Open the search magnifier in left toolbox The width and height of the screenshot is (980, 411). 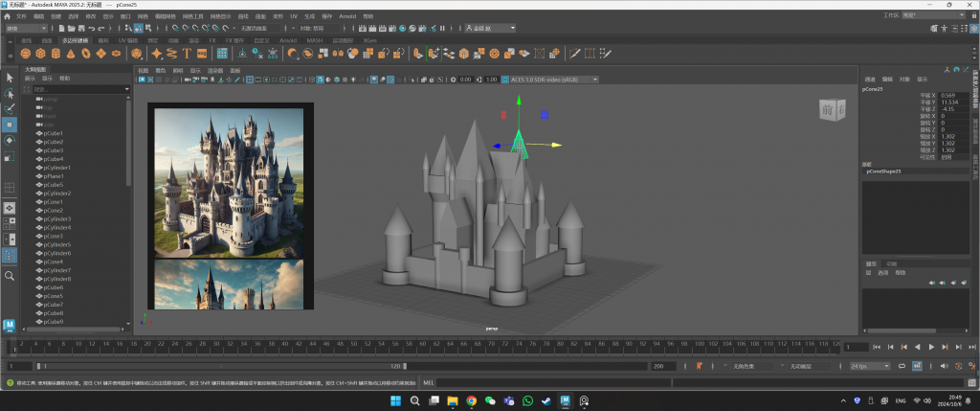10,276
